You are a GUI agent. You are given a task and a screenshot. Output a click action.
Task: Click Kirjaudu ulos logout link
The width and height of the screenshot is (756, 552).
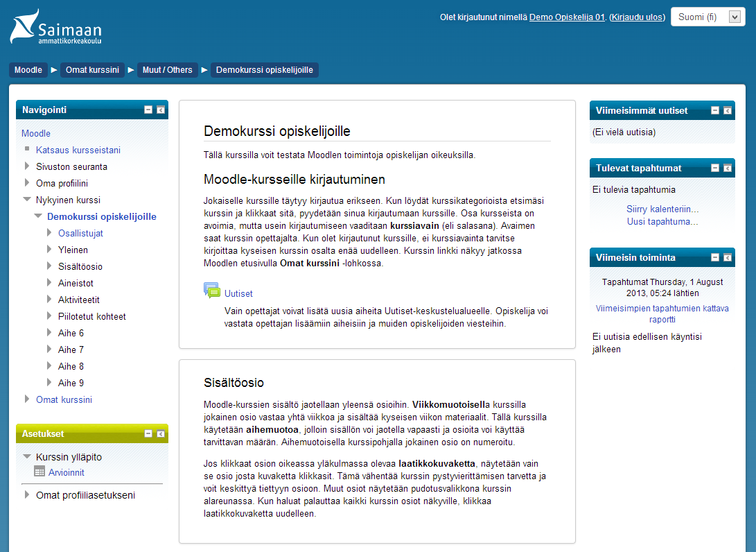(x=638, y=17)
